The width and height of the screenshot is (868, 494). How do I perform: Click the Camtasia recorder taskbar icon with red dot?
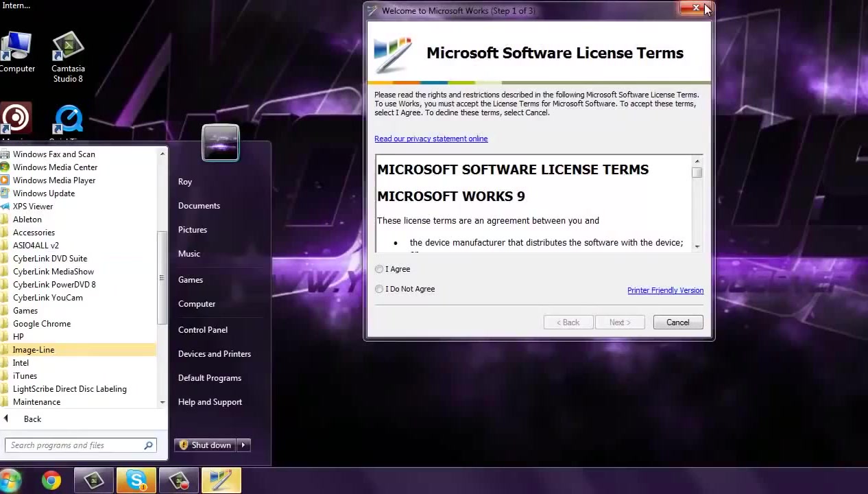click(178, 480)
